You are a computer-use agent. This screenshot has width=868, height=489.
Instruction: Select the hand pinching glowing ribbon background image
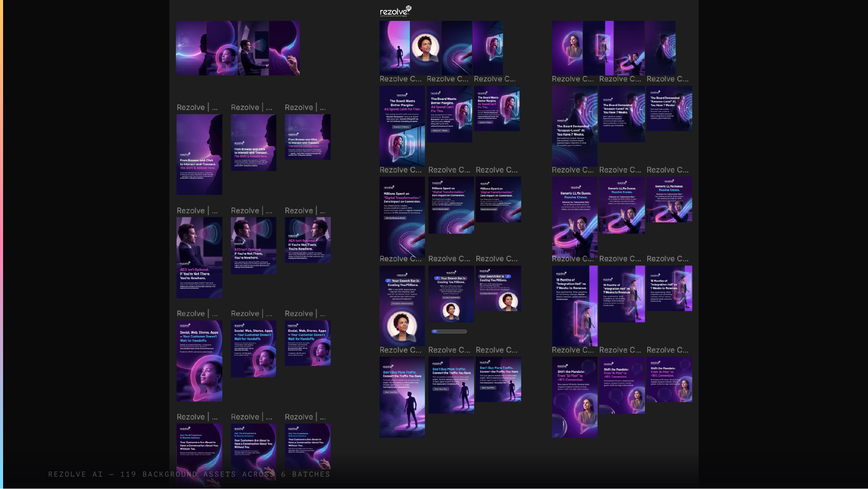[x=285, y=48]
